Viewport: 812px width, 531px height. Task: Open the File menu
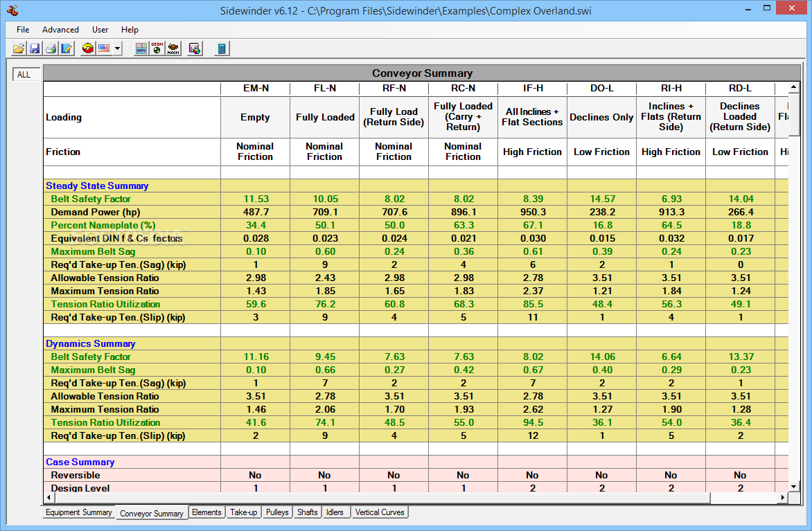[23, 30]
